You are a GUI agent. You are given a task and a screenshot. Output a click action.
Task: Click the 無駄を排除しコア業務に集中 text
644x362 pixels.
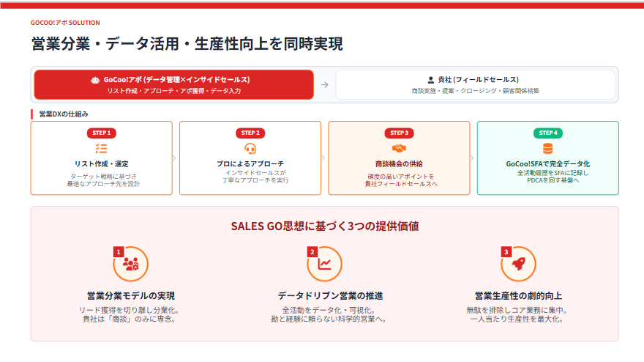[517, 310]
